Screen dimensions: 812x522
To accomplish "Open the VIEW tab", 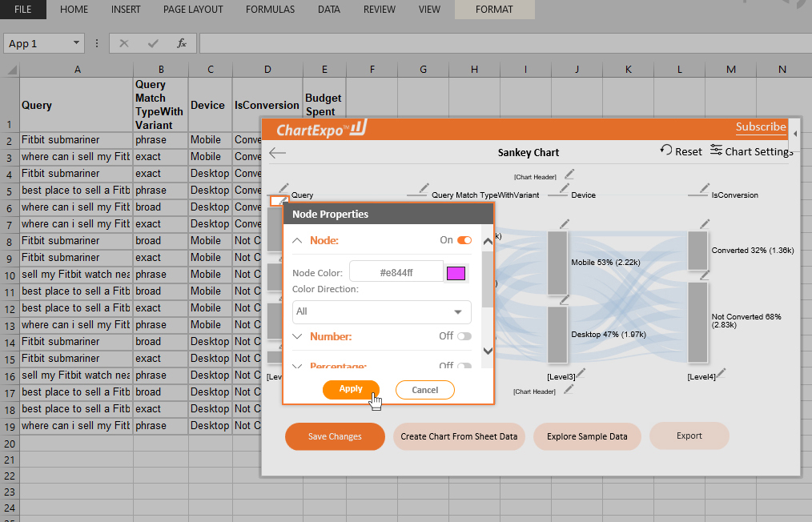I will [x=429, y=10].
